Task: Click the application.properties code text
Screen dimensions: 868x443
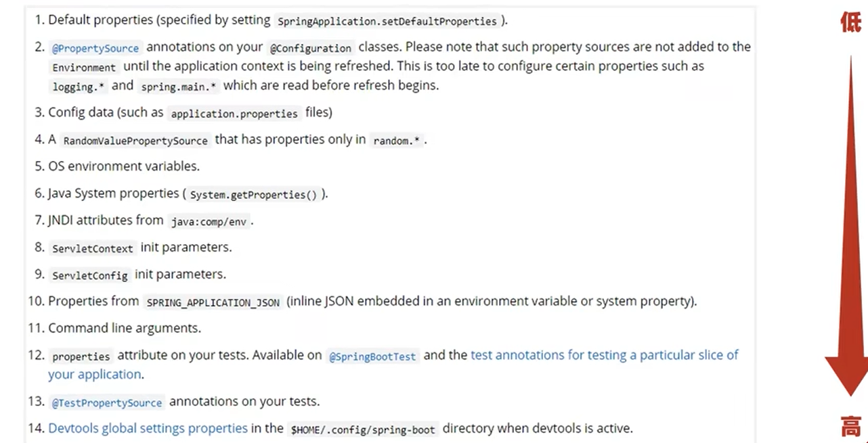Action: (x=234, y=114)
